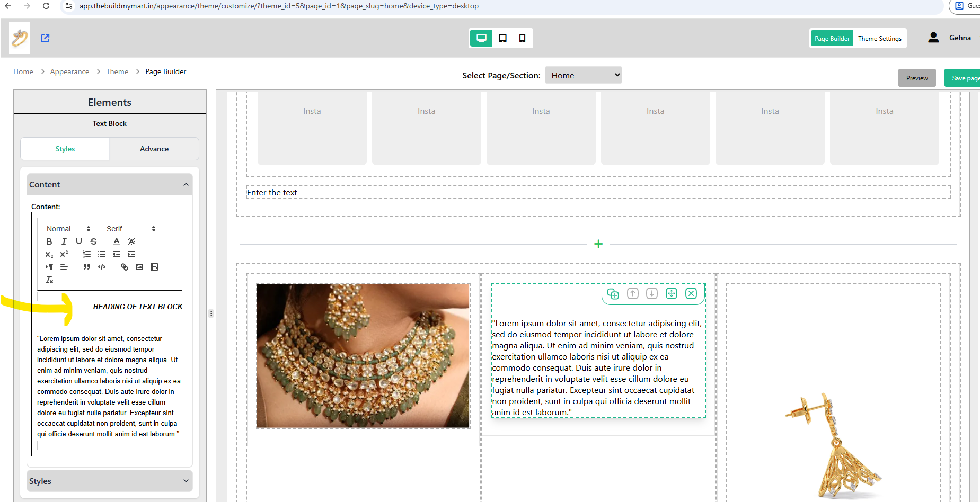The width and height of the screenshot is (980, 502).
Task: Switch to desktop preview mode
Action: (x=481, y=38)
